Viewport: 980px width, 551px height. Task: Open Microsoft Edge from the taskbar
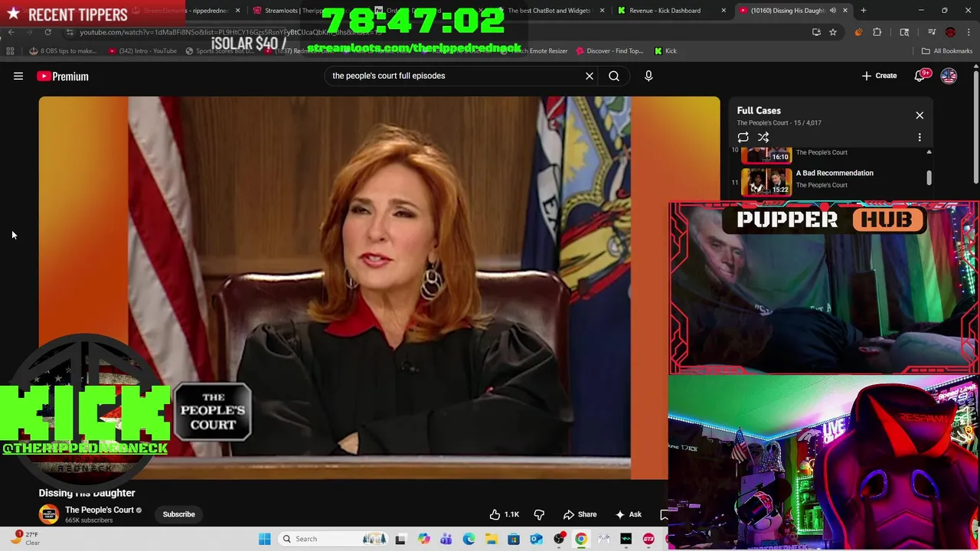pyautogui.click(x=469, y=539)
